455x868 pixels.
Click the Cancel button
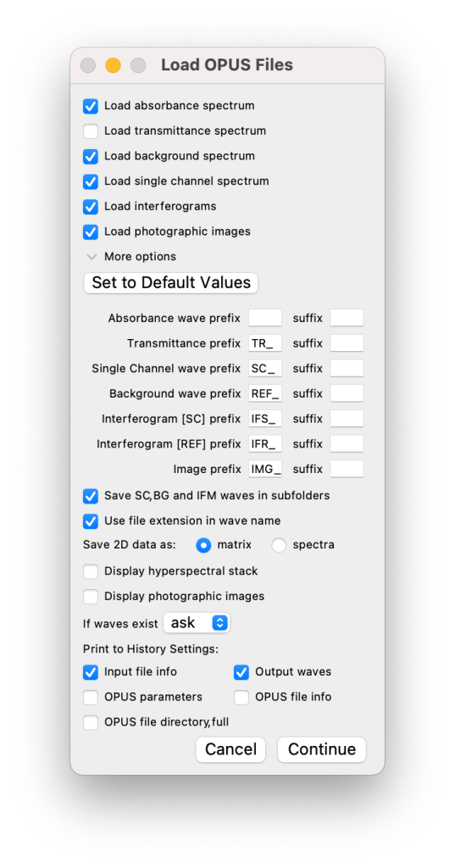tap(230, 749)
